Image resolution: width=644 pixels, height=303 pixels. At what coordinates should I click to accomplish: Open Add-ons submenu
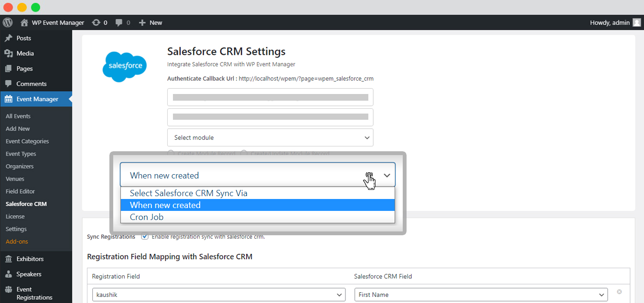17,241
